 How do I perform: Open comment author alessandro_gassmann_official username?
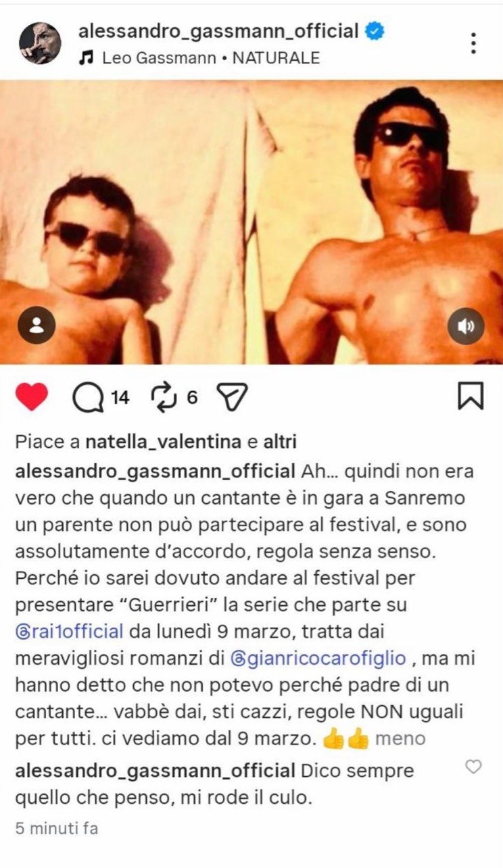pyautogui.click(x=155, y=771)
